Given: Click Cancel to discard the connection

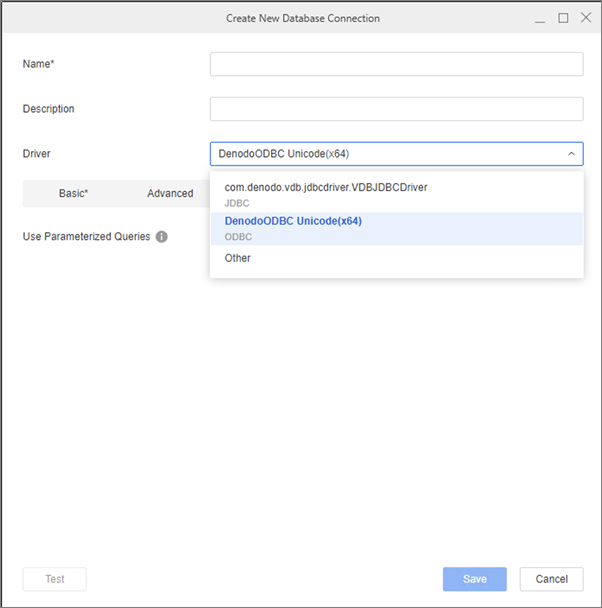Looking at the screenshot, I should point(551,579).
